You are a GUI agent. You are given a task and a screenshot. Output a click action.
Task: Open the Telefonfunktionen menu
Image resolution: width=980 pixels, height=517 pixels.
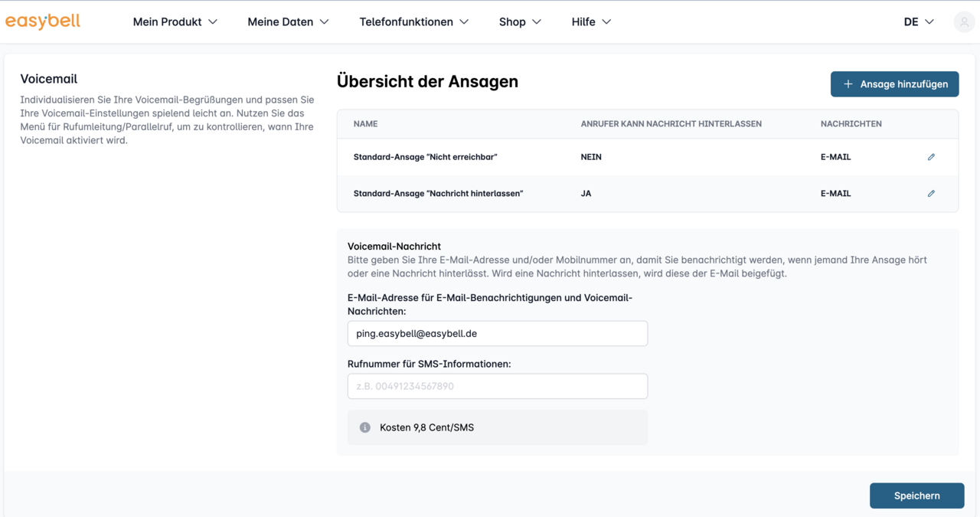click(x=413, y=22)
